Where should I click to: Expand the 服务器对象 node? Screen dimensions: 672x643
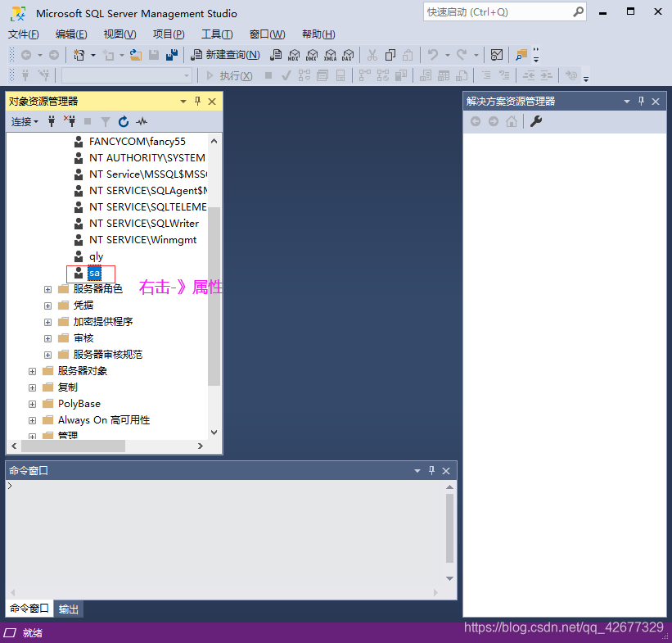tap(32, 372)
